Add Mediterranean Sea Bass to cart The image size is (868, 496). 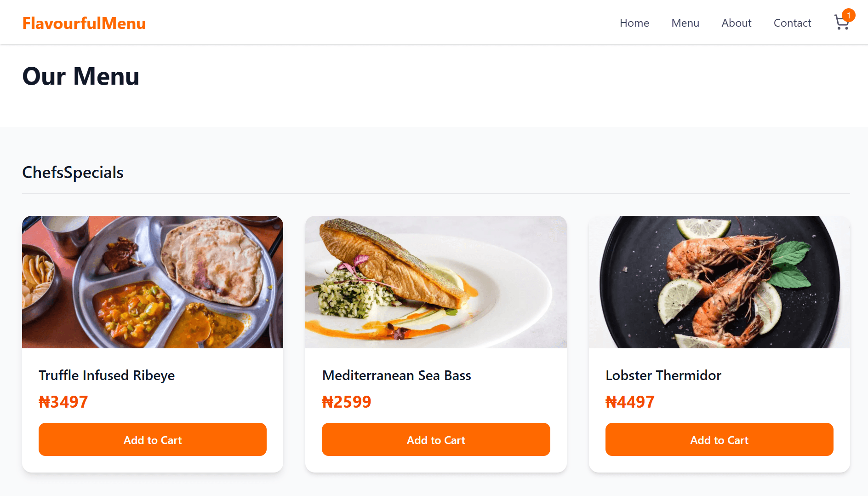pyautogui.click(x=436, y=439)
